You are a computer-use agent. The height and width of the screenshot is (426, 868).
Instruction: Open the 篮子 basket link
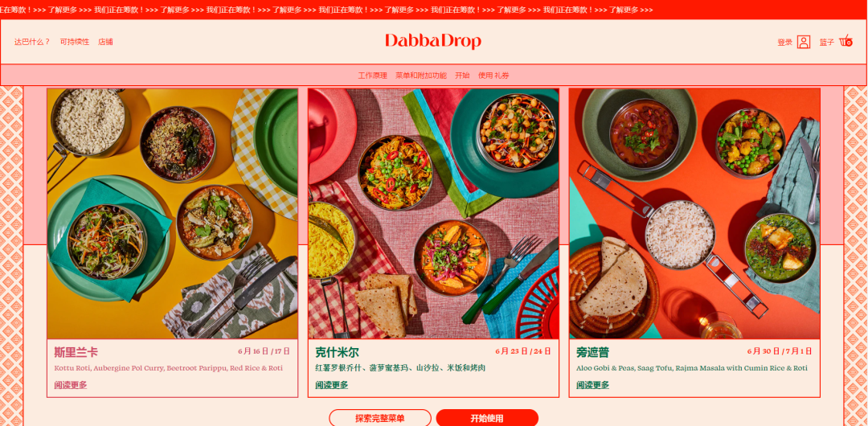[x=826, y=42]
